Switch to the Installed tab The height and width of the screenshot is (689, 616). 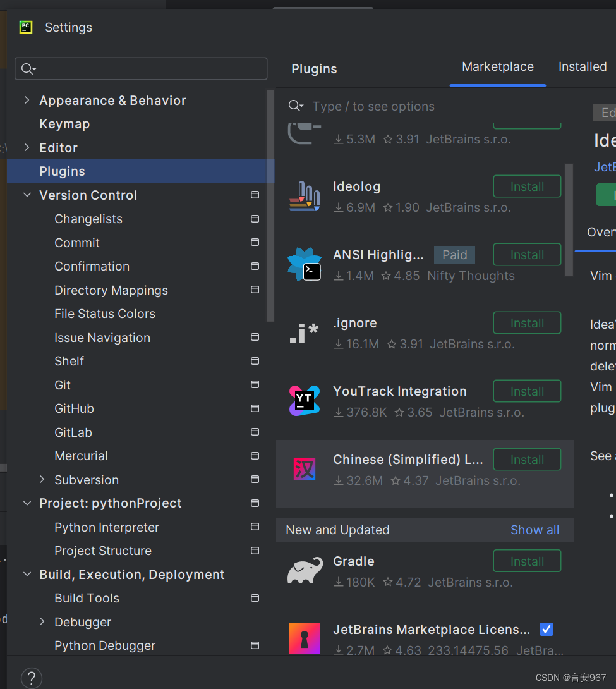tap(583, 67)
